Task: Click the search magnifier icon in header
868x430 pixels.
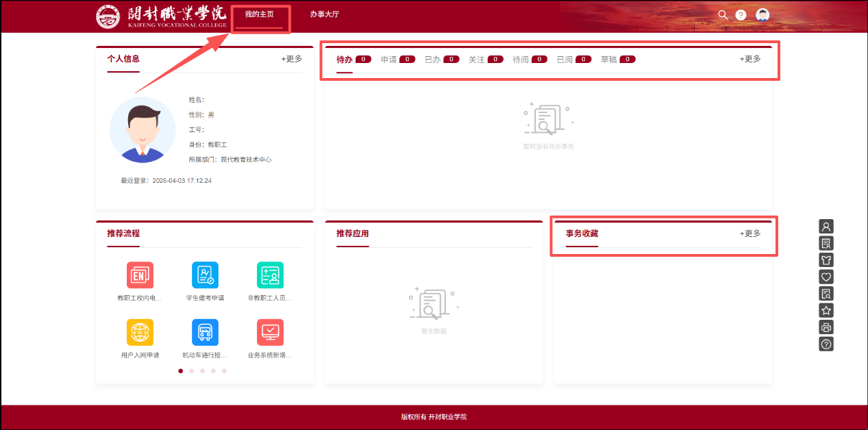Action: click(x=722, y=15)
